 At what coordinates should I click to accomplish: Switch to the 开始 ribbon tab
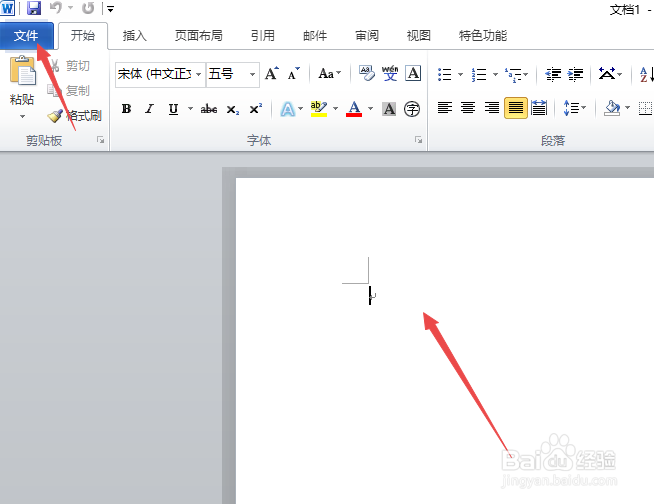click(83, 36)
